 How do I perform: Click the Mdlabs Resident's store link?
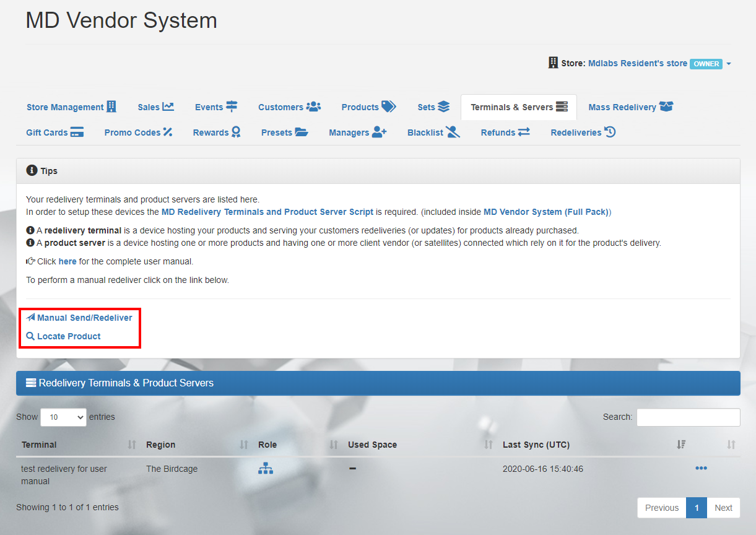(638, 63)
